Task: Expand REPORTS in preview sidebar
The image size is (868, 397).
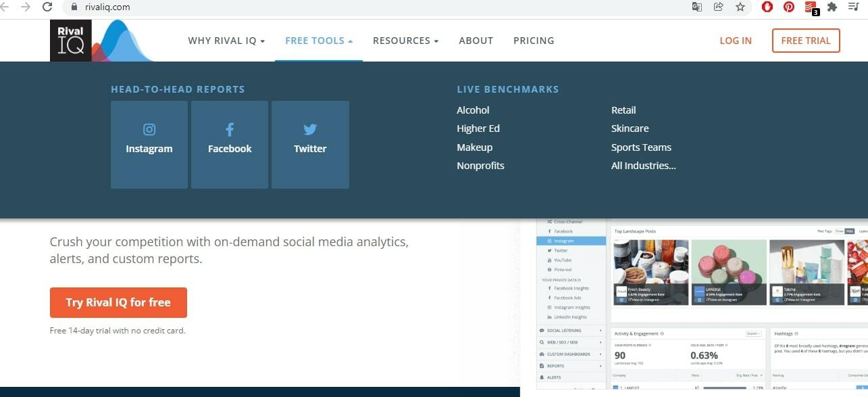Action: point(571,366)
